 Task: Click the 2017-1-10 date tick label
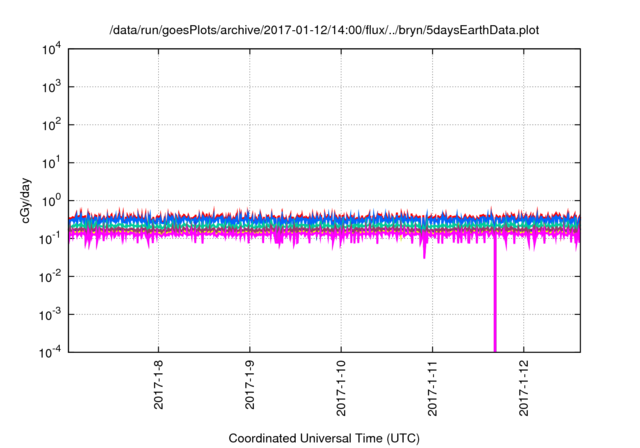(341, 388)
